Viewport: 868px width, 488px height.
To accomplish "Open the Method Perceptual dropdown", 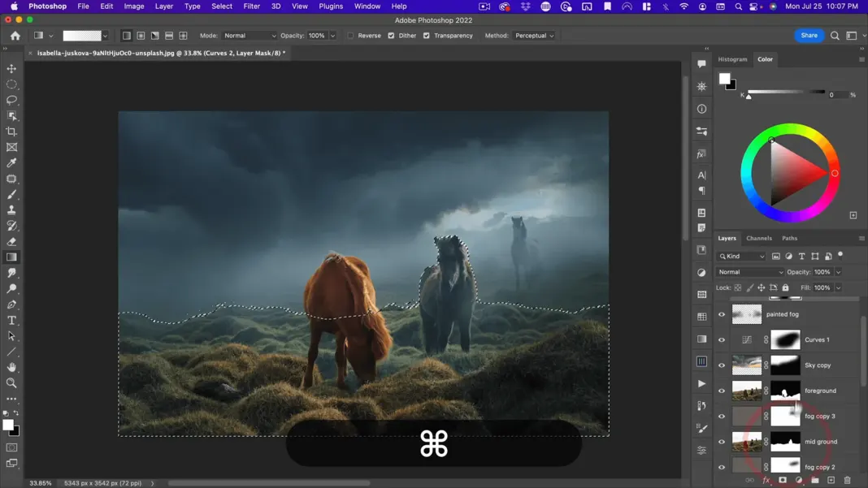I will coord(534,36).
